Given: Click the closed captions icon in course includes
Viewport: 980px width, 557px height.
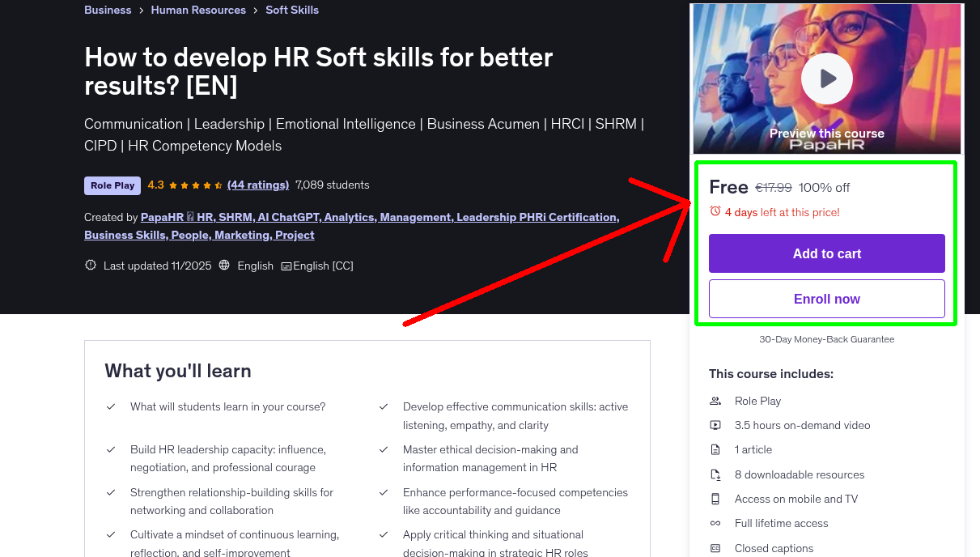Looking at the screenshot, I should point(715,548).
